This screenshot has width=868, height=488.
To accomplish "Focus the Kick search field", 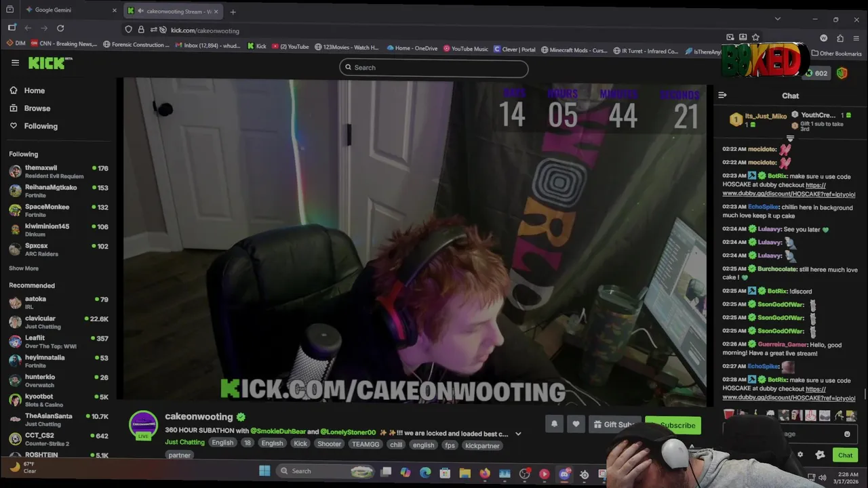I will tap(434, 68).
